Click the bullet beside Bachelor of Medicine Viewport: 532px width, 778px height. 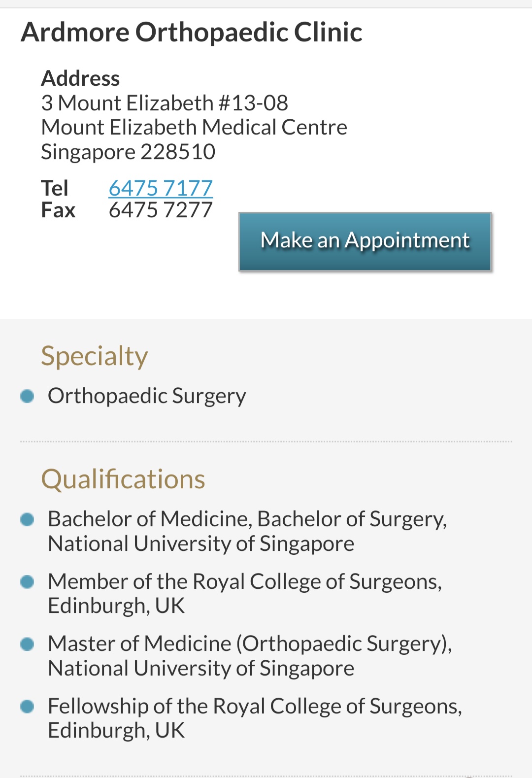point(27,519)
